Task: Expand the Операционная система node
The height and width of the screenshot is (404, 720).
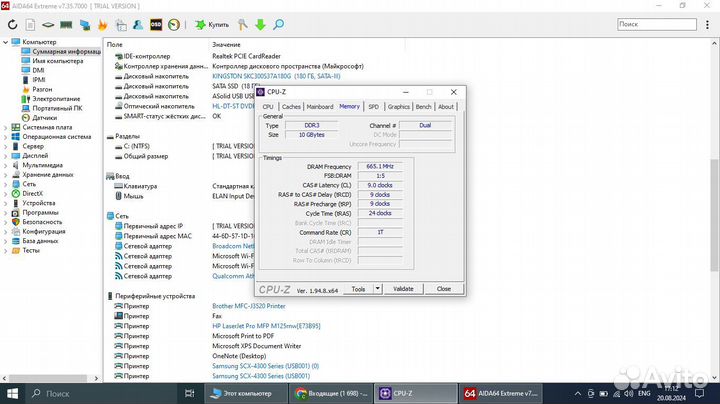Action: click(x=5, y=137)
